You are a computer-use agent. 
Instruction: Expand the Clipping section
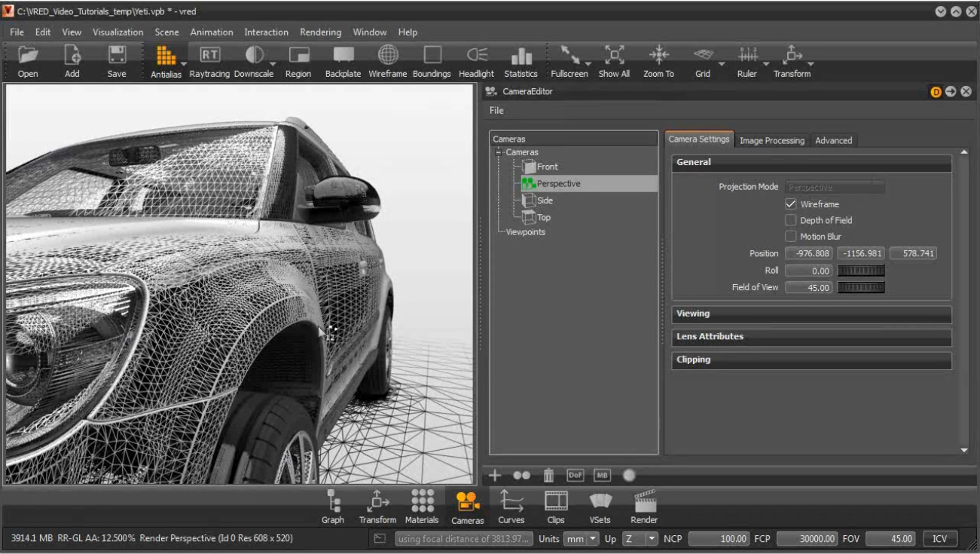[811, 360]
